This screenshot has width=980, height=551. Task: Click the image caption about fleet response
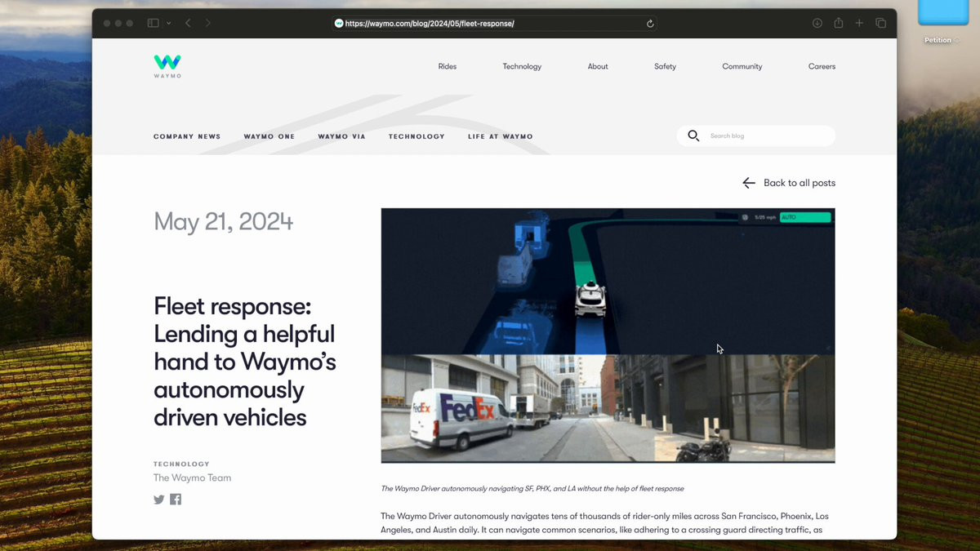tap(532, 488)
